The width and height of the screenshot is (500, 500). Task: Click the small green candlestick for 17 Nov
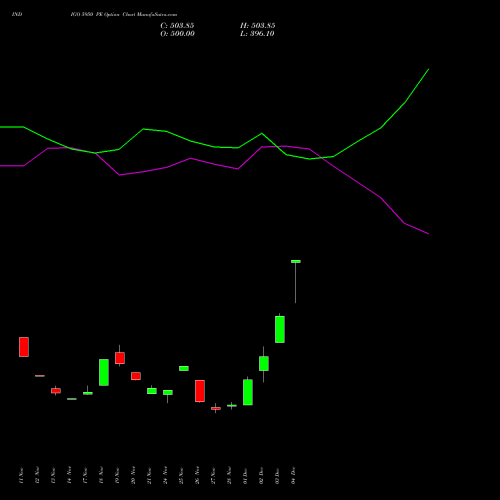(88, 393)
